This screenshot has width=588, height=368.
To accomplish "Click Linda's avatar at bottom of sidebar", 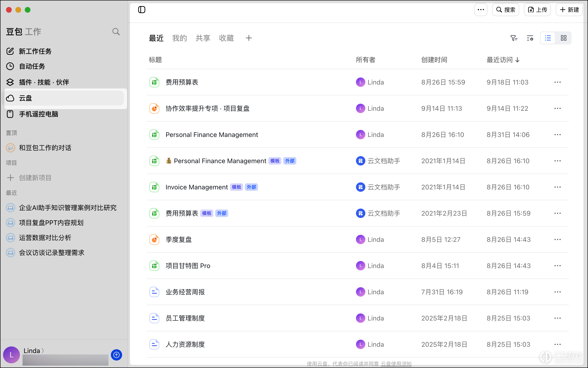I will [x=11, y=355].
